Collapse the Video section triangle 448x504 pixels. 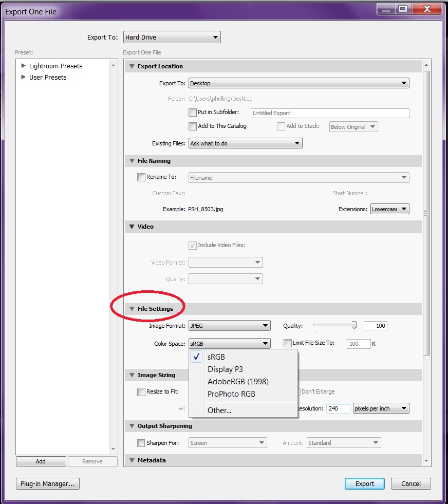132,227
